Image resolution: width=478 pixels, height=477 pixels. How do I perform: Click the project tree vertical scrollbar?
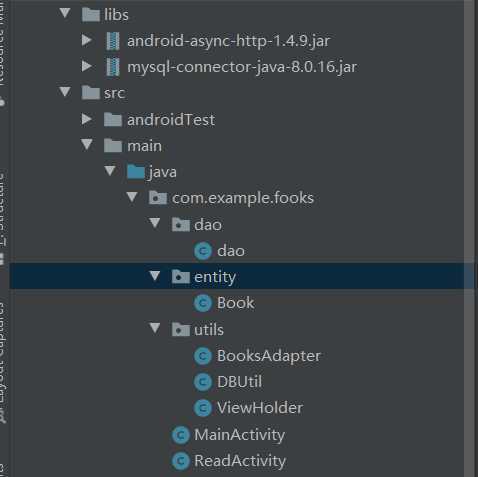469,238
